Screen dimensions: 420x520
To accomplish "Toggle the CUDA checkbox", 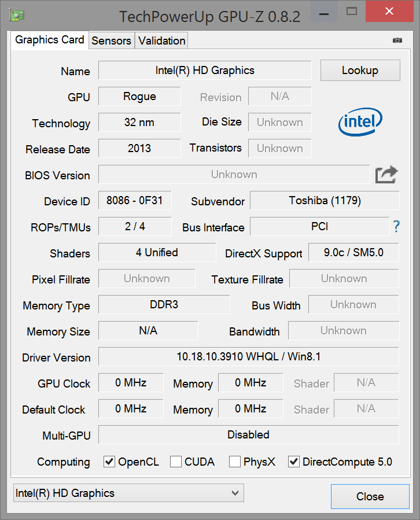I will tap(176, 462).
